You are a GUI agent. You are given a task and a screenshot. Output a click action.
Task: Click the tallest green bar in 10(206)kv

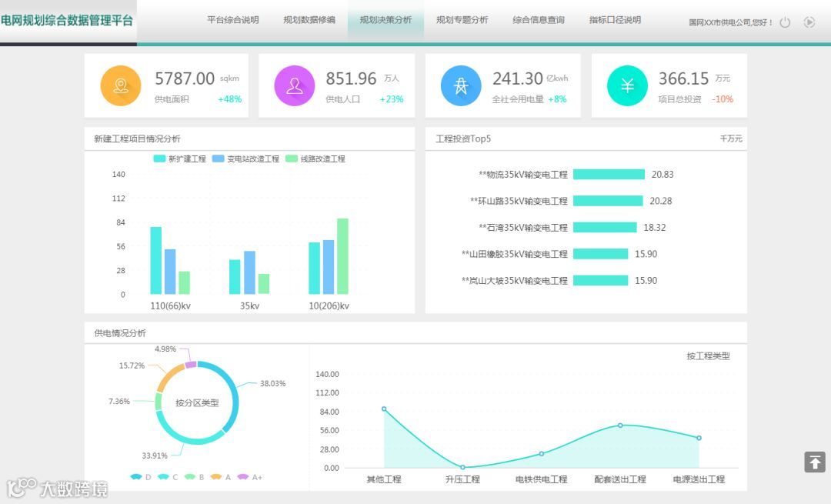[x=343, y=256]
